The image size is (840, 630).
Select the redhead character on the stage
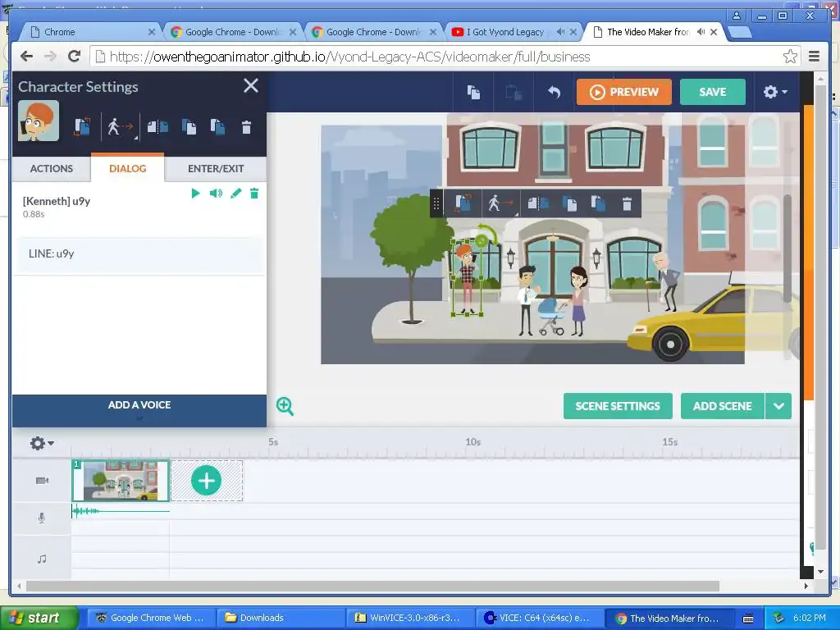[467, 277]
